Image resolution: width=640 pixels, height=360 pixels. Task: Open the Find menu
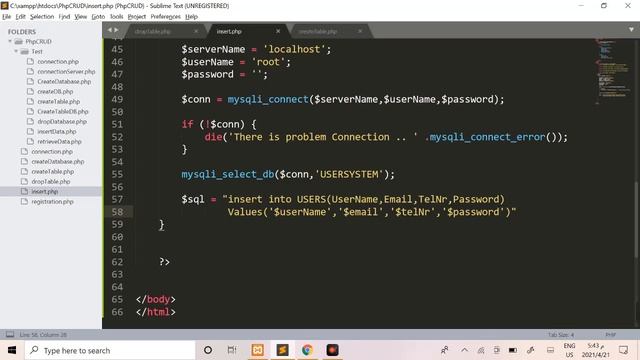(x=64, y=17)
